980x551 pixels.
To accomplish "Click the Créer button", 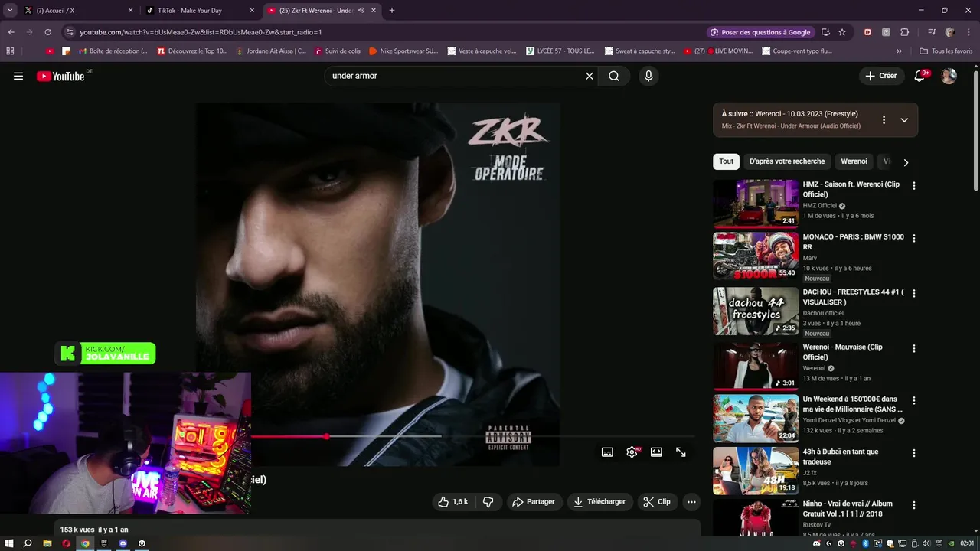I will (x=881, y=76).
